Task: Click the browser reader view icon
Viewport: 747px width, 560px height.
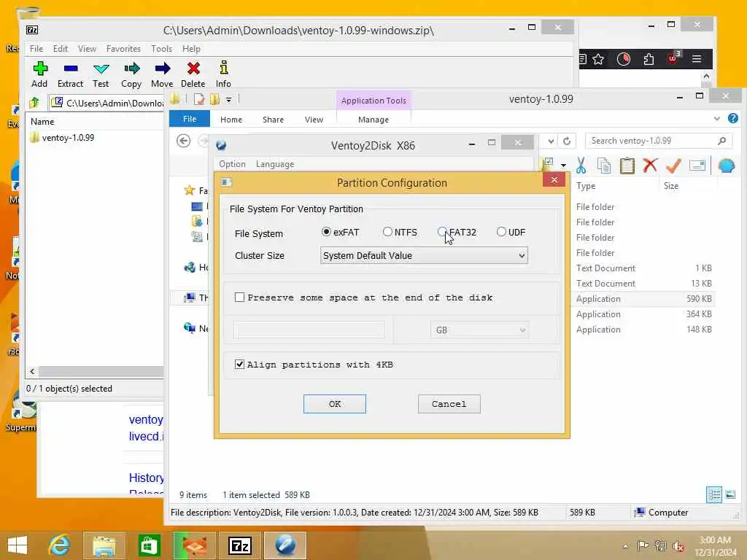Action: tap(583, 59)
